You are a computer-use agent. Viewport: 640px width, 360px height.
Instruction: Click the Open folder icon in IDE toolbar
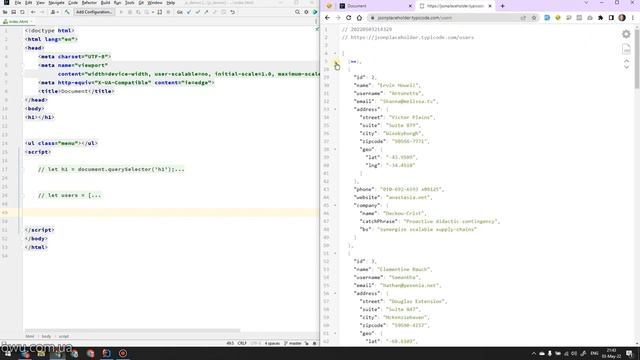[x=5, y=12]
